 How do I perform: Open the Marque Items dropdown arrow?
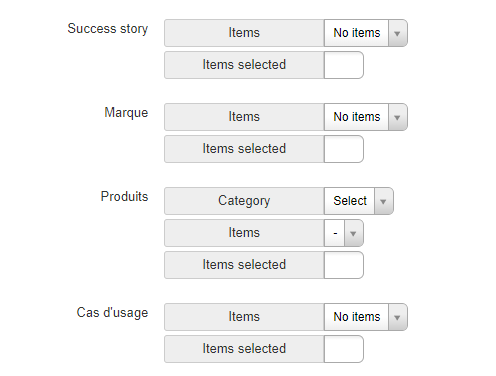pyautogui.click(x=397, y=117)
